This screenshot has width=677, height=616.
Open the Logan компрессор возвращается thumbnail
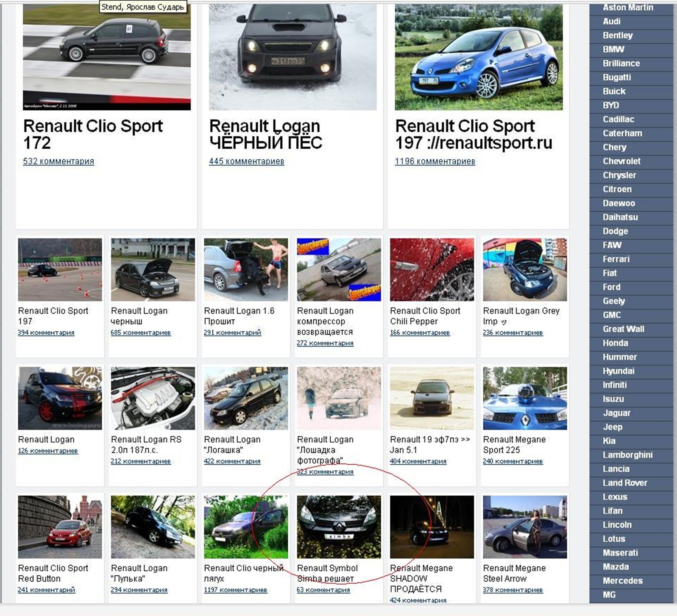[339, 269]
